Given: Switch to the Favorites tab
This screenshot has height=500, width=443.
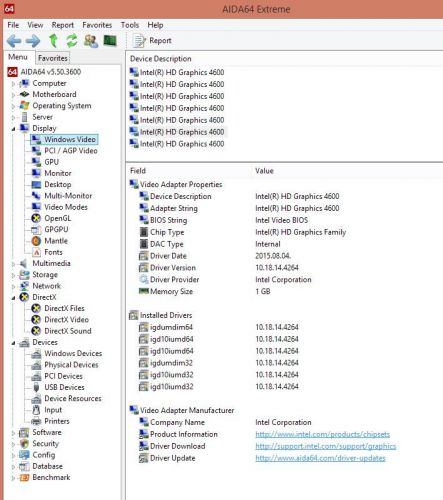Looking at the screenshot, I should (x=53, y=58).
